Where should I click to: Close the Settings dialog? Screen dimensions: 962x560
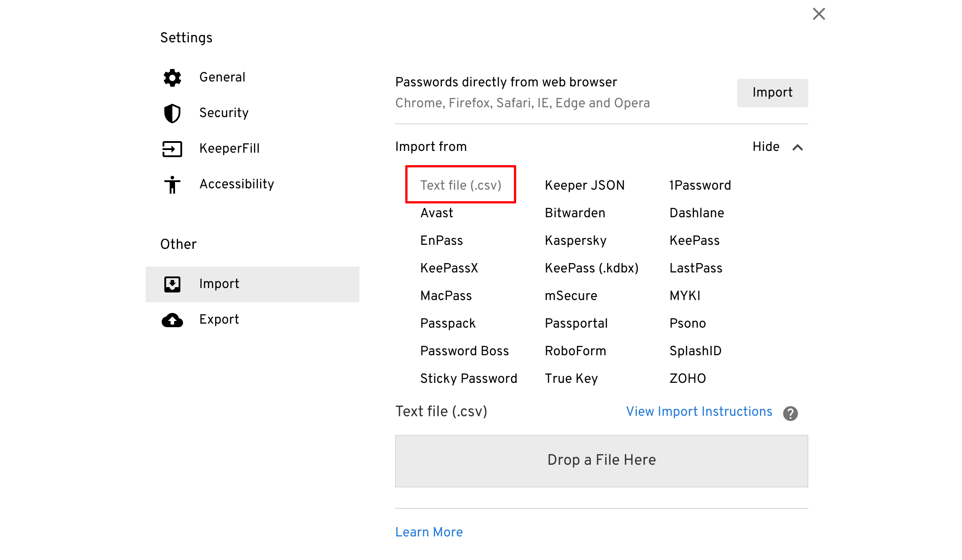819,14
